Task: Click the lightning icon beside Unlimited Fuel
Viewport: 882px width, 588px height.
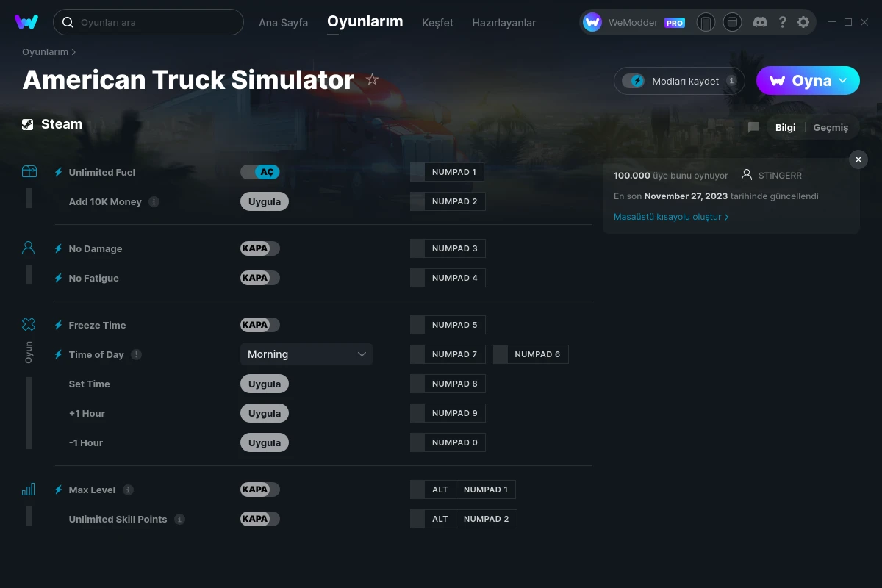Action: (59, 172)
